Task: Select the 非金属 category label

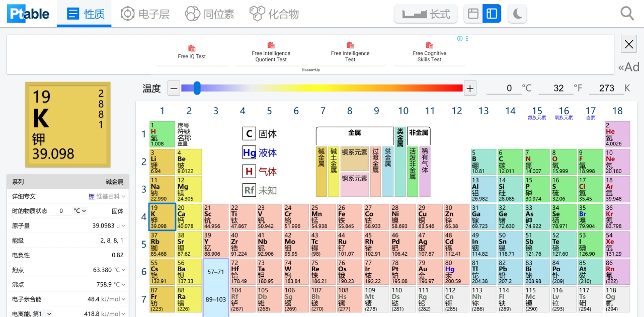Action: 419,133
